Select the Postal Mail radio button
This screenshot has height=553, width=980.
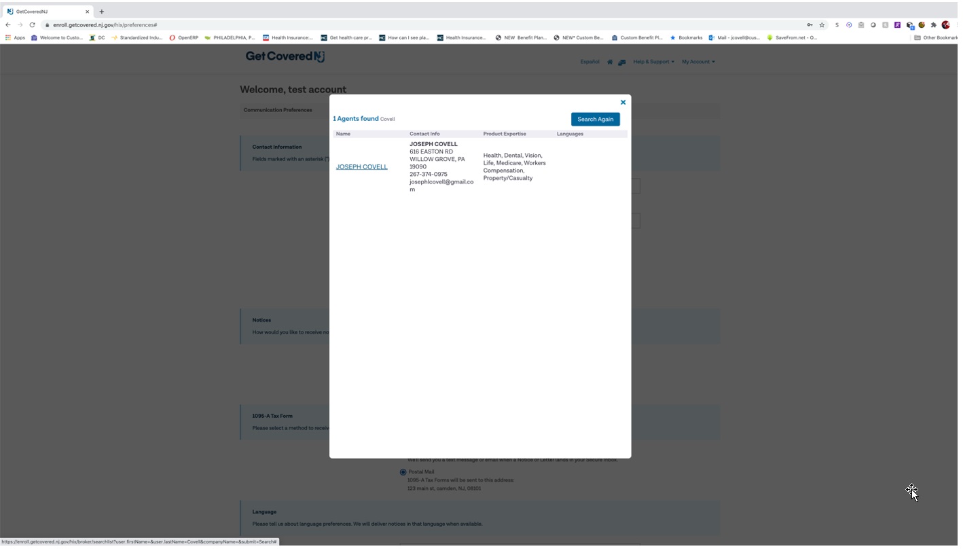403,472
